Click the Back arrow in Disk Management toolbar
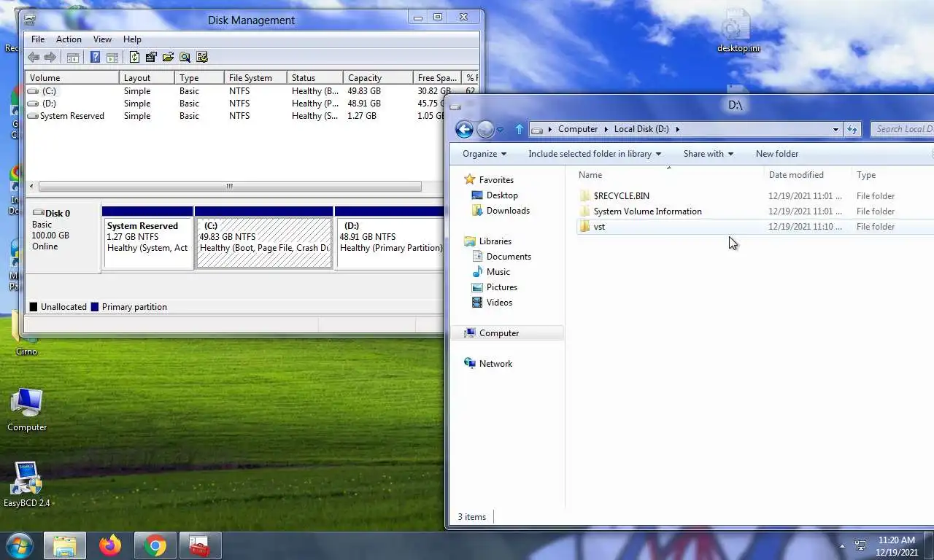 (34, 58)
